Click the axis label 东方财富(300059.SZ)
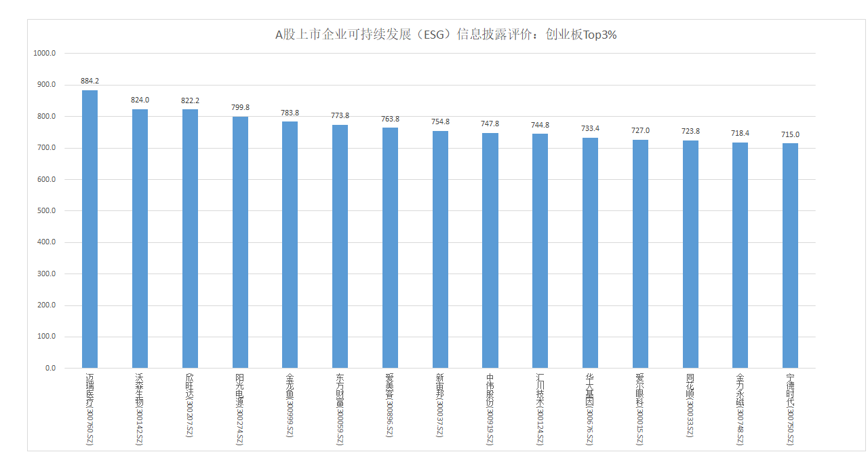The width and height of the screenshot is (868, 452). tap(340, 409)
